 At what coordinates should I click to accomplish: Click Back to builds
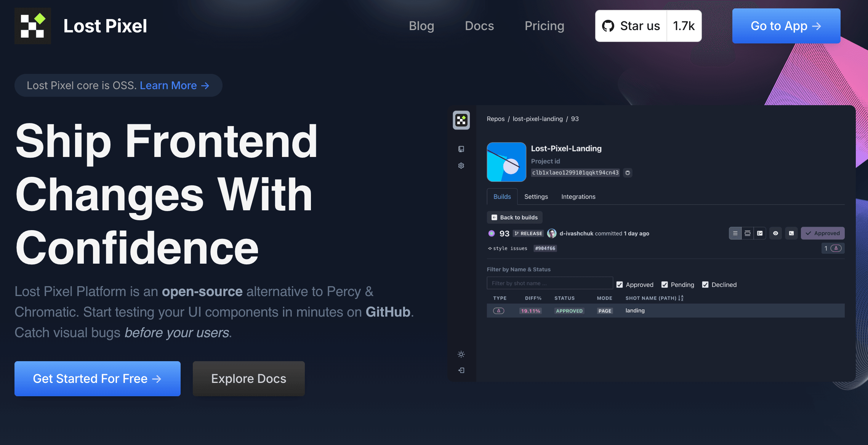tap(514, 218)
